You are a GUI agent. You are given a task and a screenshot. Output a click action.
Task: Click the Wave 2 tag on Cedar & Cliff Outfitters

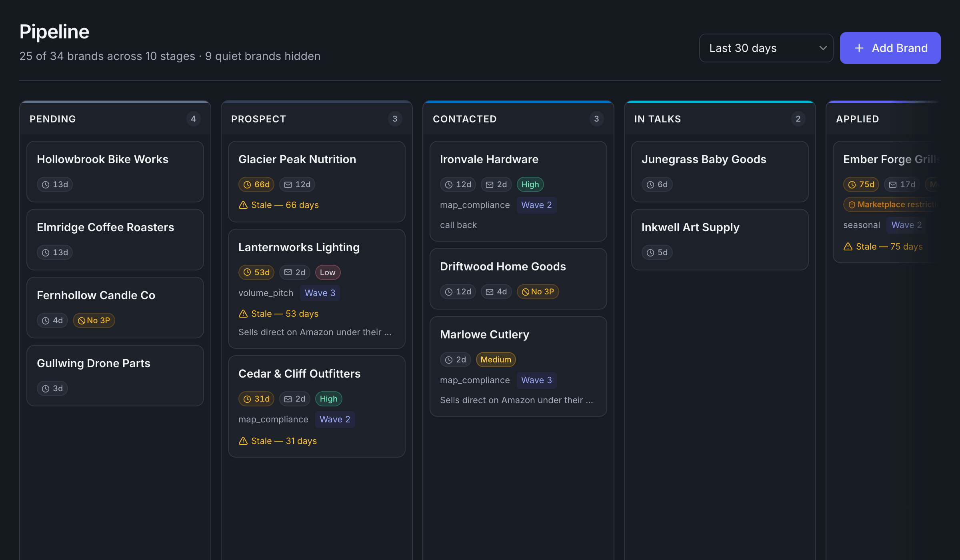coord(335,419)
